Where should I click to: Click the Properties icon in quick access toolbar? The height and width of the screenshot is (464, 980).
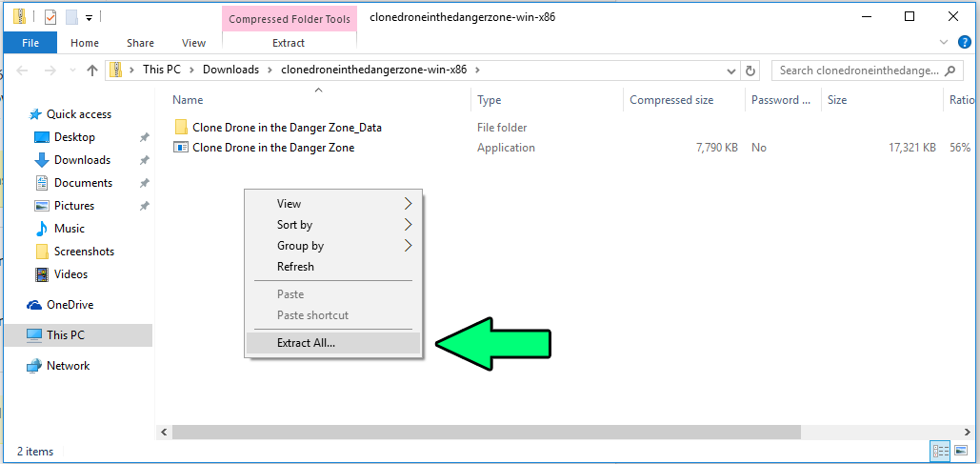pyautogui.click(x=50, y=17)
